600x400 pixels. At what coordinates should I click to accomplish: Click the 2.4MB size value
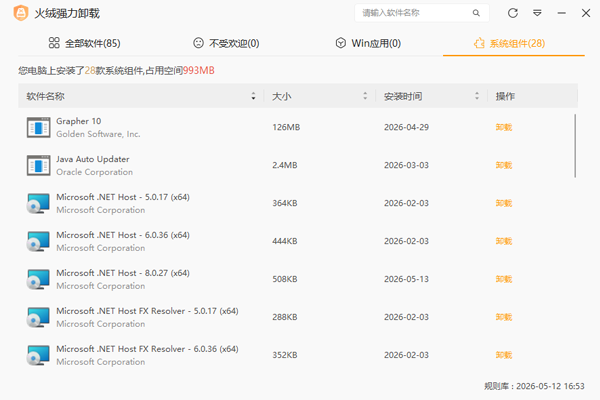tap(285, 165)
